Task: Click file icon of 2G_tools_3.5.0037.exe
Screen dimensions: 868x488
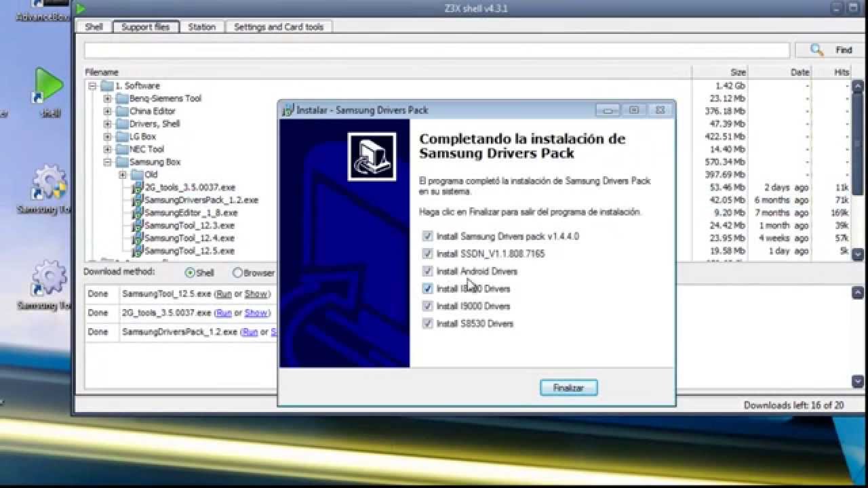Action: click(138, 188)
